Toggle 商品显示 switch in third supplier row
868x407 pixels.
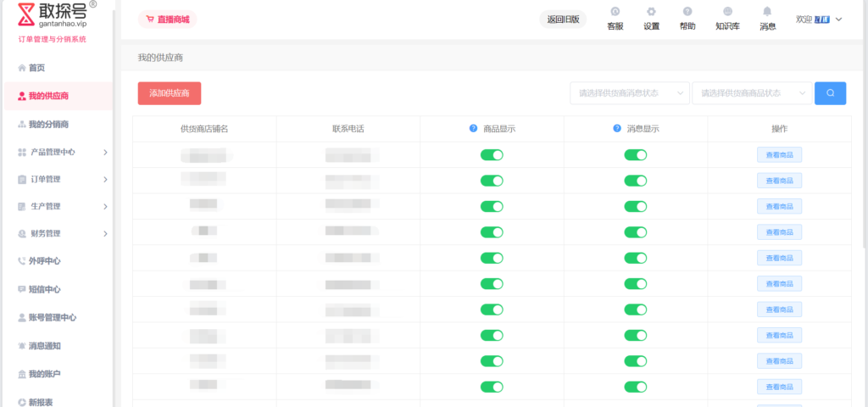pyautogui.click(x=492, y=207)
